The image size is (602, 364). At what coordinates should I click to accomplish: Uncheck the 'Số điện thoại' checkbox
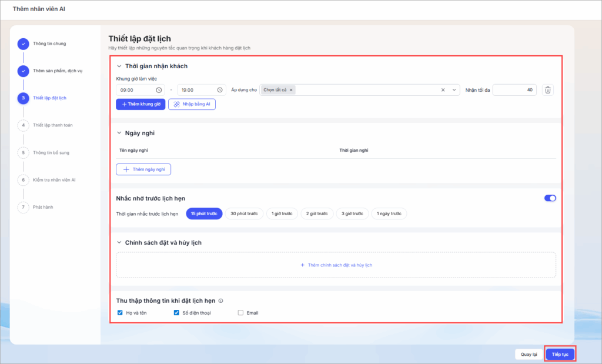(x=176, y=313)
